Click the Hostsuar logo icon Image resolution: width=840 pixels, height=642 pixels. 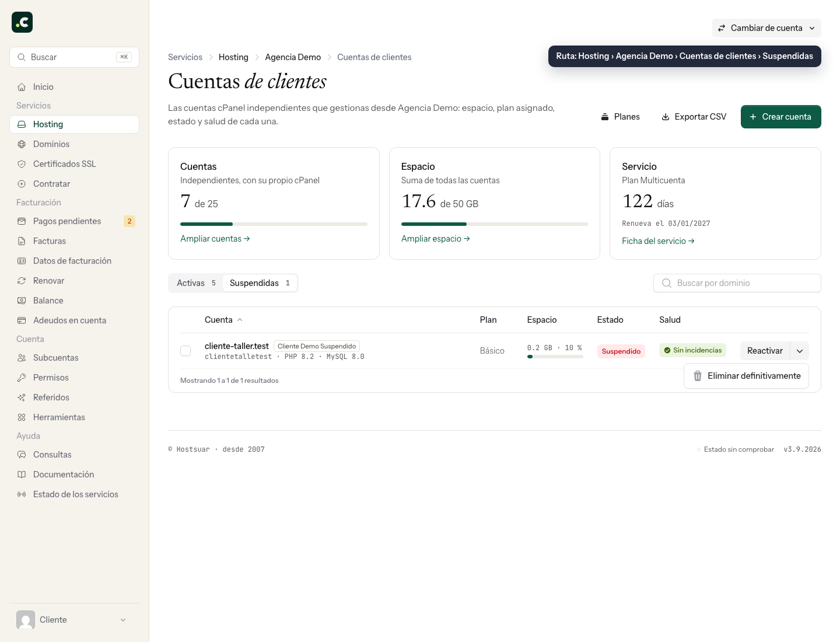(x=22, y=22)
